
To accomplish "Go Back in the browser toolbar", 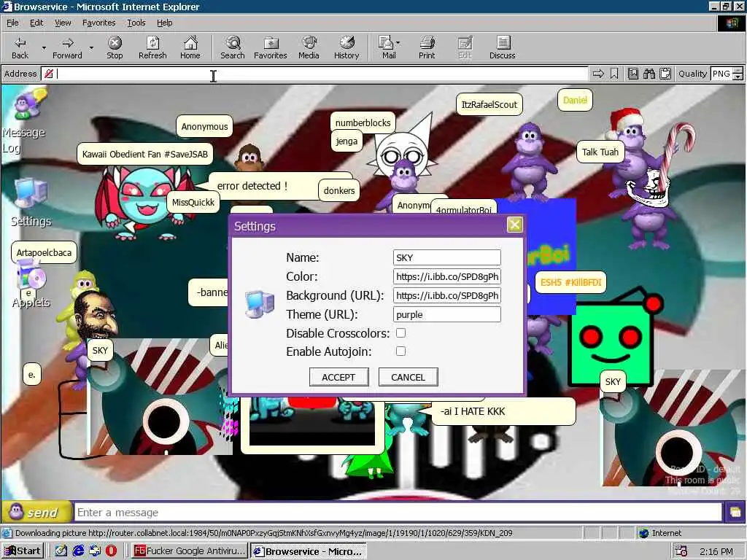I will (20, 47).
